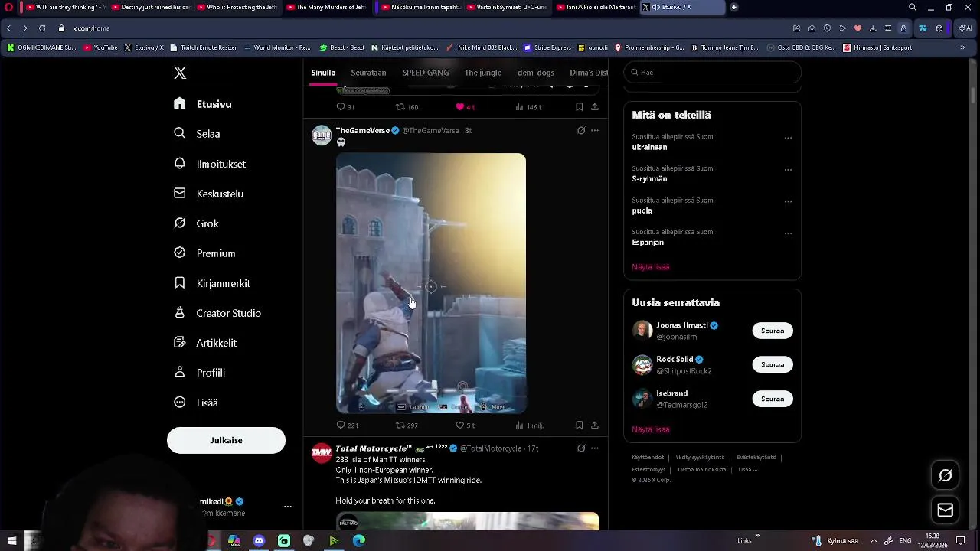Open TheGameVerse profile name link
This screenshot has height=551, width=980.
coord(363,131)
